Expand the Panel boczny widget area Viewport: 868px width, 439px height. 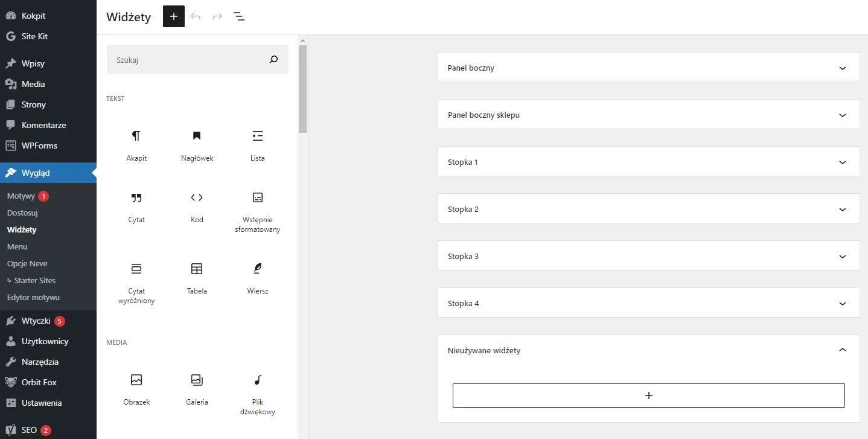pos(648,68)
